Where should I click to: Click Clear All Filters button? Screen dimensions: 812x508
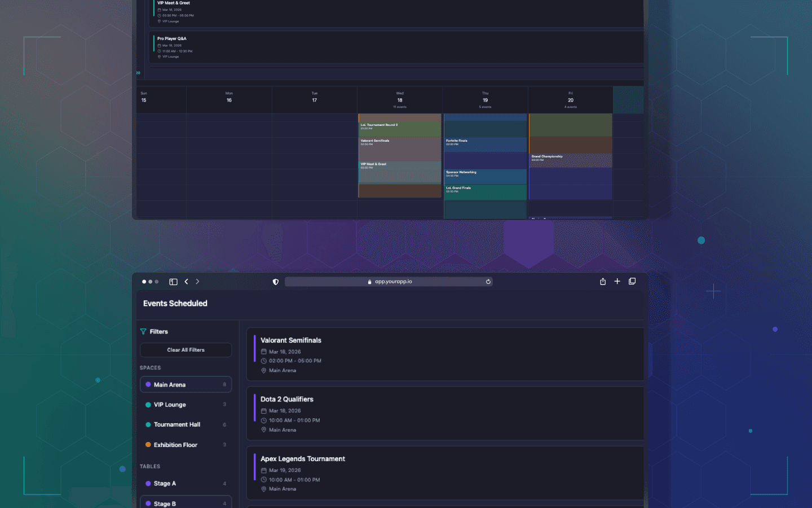[186, 350]
